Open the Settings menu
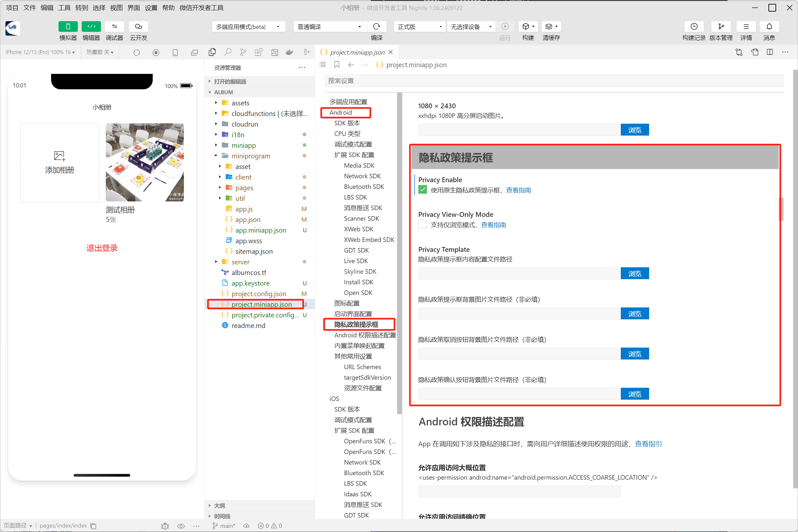 (x=151, y=8)
